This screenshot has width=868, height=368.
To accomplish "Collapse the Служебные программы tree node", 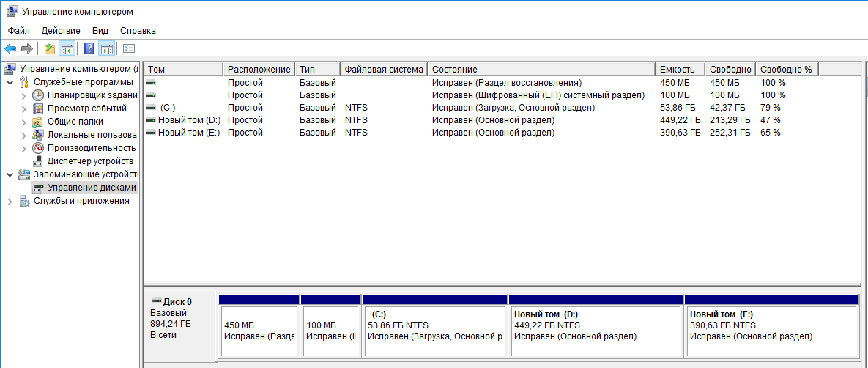I will [x=10, y=82].
